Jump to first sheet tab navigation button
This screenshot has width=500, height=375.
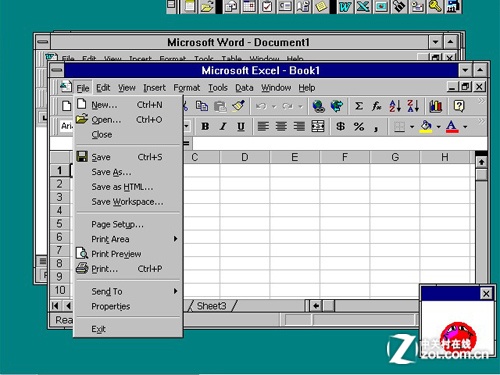pos(55,305)
